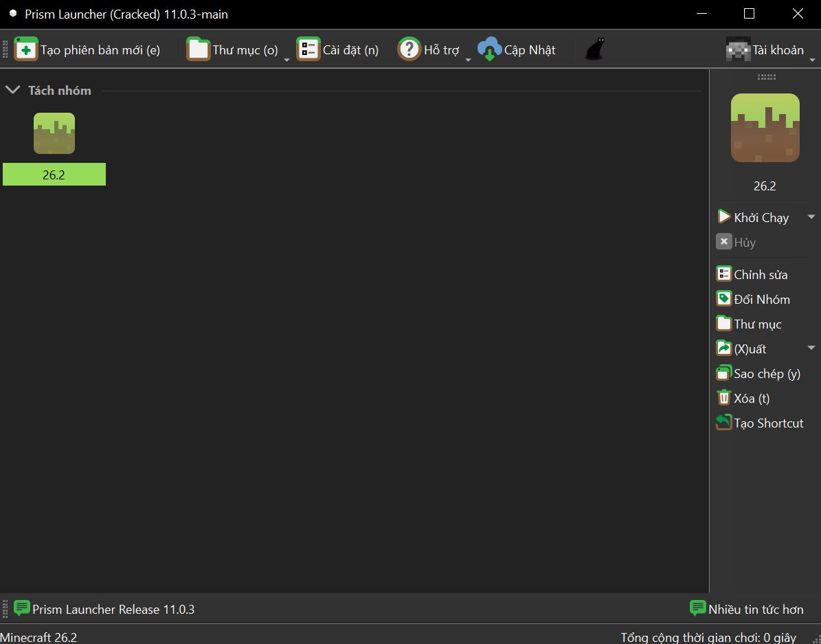Image resolution: width=821 pixels, height=644 pixels.
Task: Click the Tạo phiên bản mới icon
Action: pyautogui.click(x=25, y=49)
